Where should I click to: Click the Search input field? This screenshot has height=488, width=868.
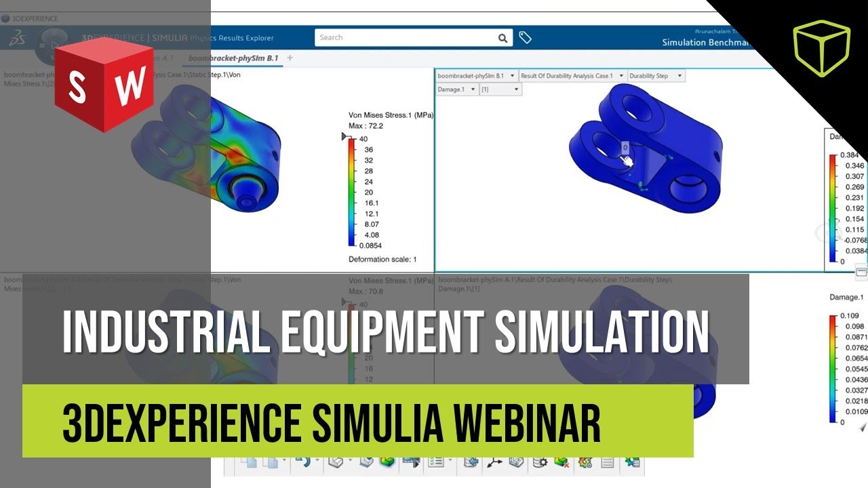click(406, 38)
